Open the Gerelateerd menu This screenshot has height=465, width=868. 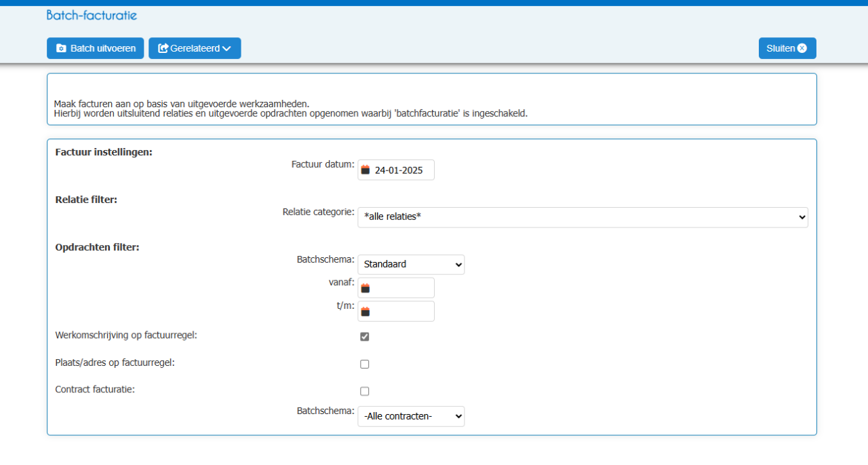tap(195, 48)
